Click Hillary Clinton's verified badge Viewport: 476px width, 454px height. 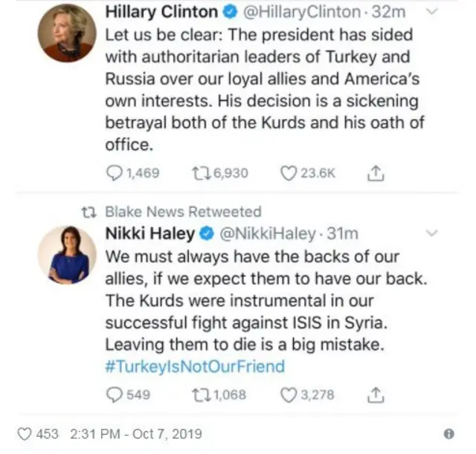pyautogui.click(x=231, y=13)
